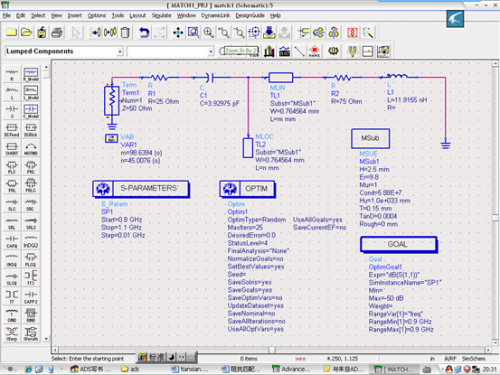Click the 'MaxIters=25' parameter text

pyautogui.click(x=245, y=227)
